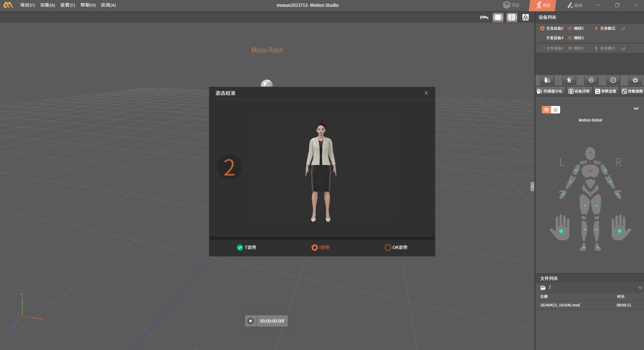Image resolution: width=644 pixels, height=350 pixels.
Task: Click the USB device connect icon
Action: point(547,80)
